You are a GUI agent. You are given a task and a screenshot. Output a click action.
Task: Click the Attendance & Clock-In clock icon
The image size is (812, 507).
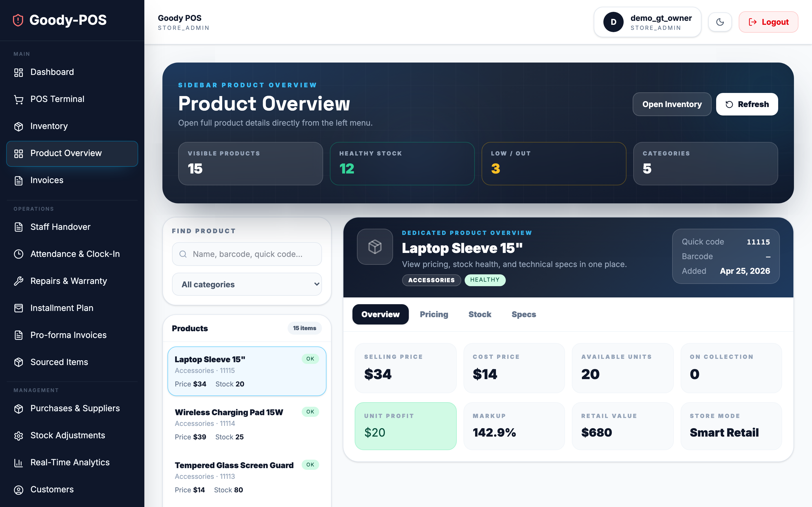point(18,254)
